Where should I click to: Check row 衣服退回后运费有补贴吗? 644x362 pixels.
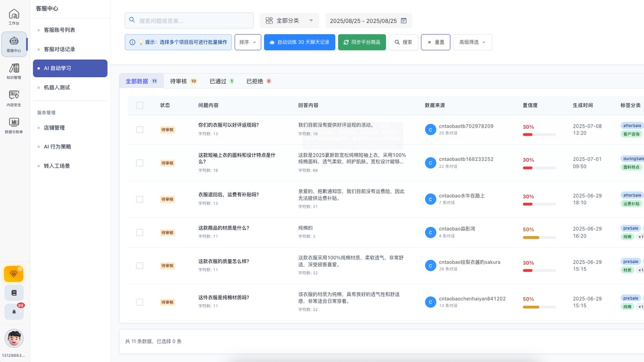click(140, 199)
